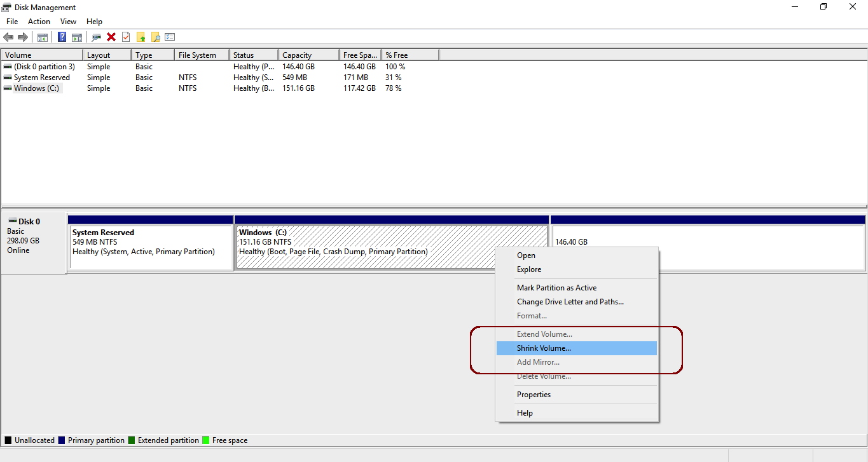Select the Windows (C:) partition block
The image size is (868, 462).
(x=391, y=243)
